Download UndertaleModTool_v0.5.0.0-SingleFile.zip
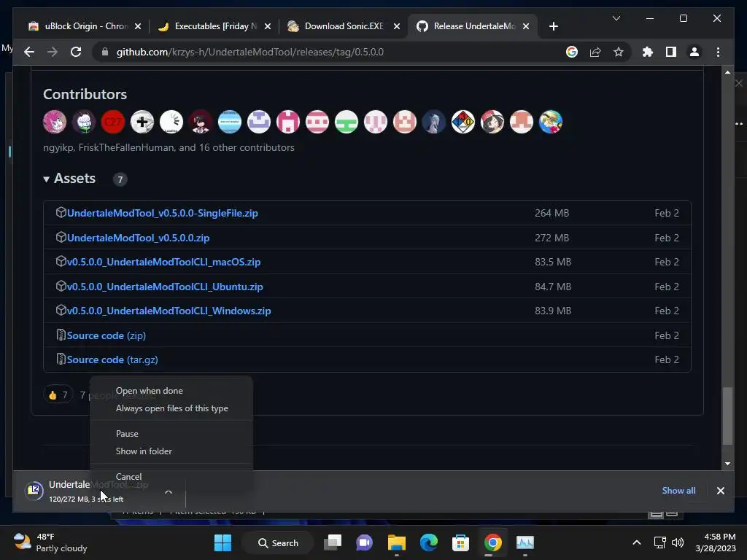 coord(163,213)
